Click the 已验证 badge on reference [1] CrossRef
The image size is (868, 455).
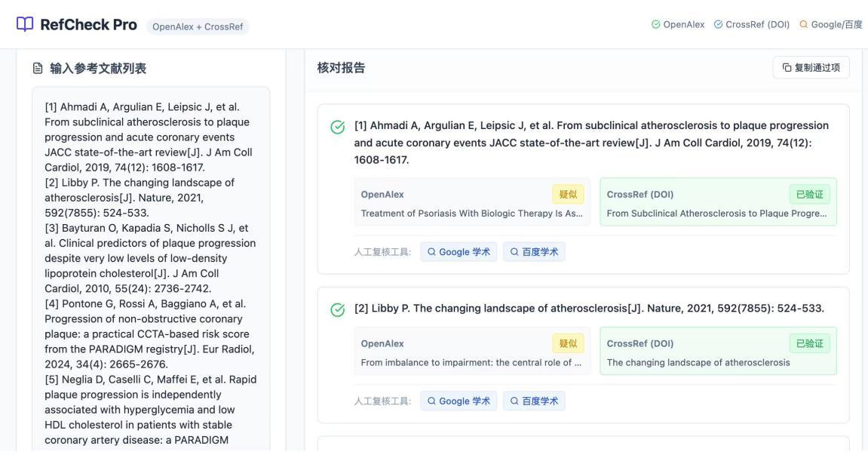809,195
